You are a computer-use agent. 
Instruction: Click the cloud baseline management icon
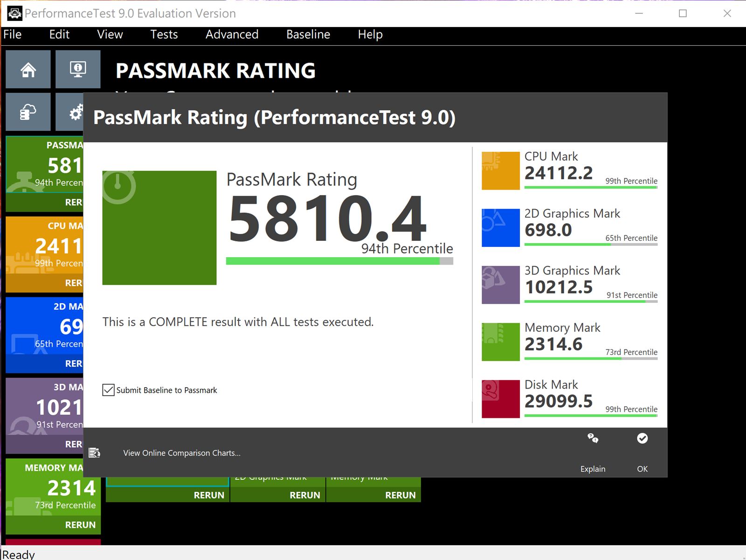(x=28, y=112)
